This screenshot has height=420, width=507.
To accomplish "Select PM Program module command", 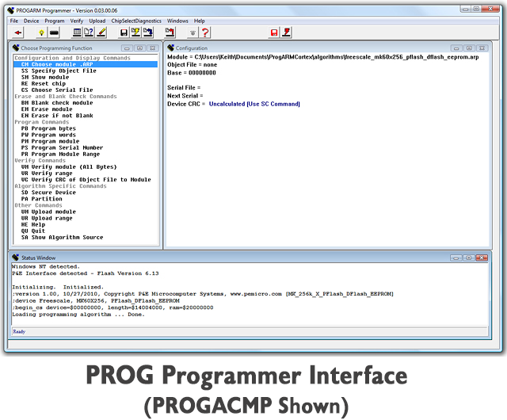I will pyautogui.click(x=50, y=141).
